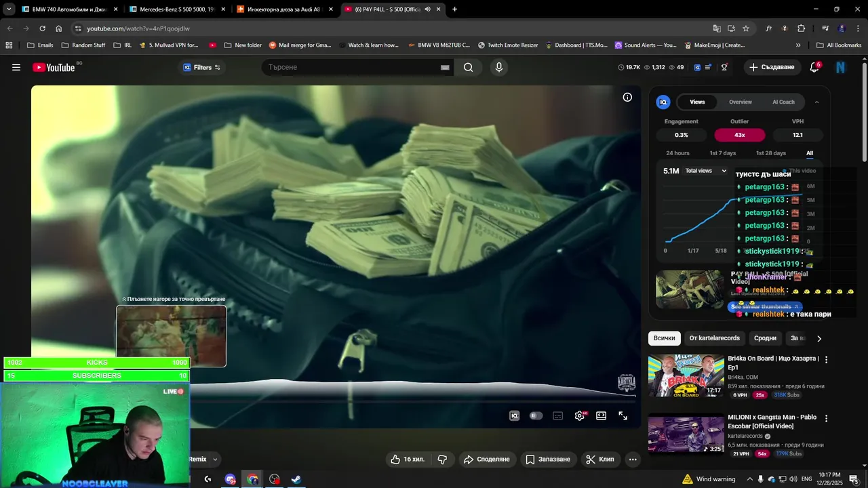The width and height of the screenshot is (868, 488).
Task: Open the Filters dropdown
Action: point(202,67)
